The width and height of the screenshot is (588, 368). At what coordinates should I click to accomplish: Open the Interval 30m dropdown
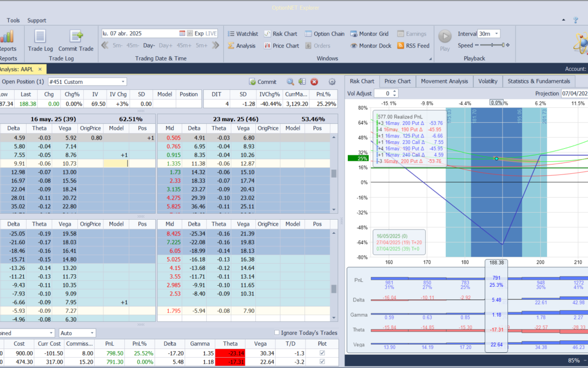tap(497, 33)
